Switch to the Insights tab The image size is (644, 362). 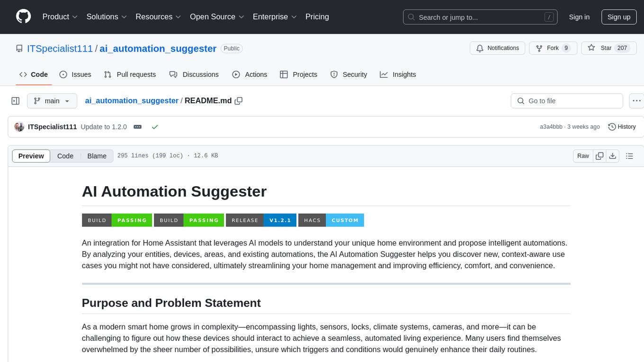(x=398, y=74)
